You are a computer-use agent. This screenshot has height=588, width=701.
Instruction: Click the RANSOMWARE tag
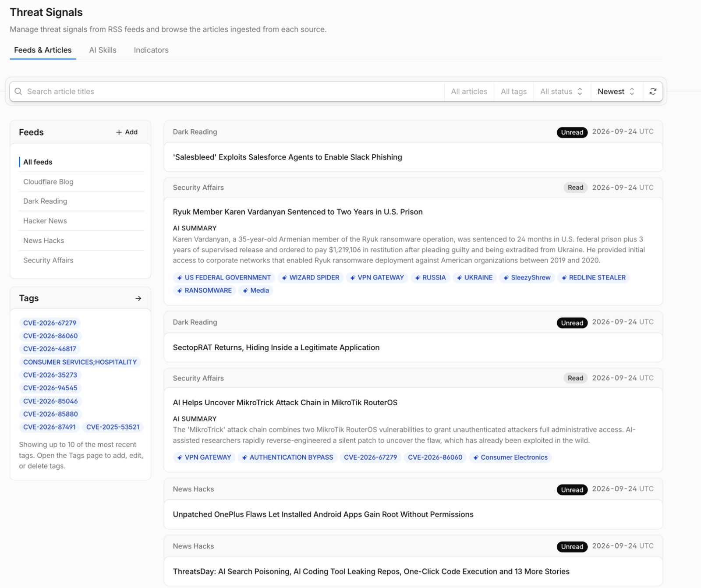pyautogui.click(x=205, y=290)
